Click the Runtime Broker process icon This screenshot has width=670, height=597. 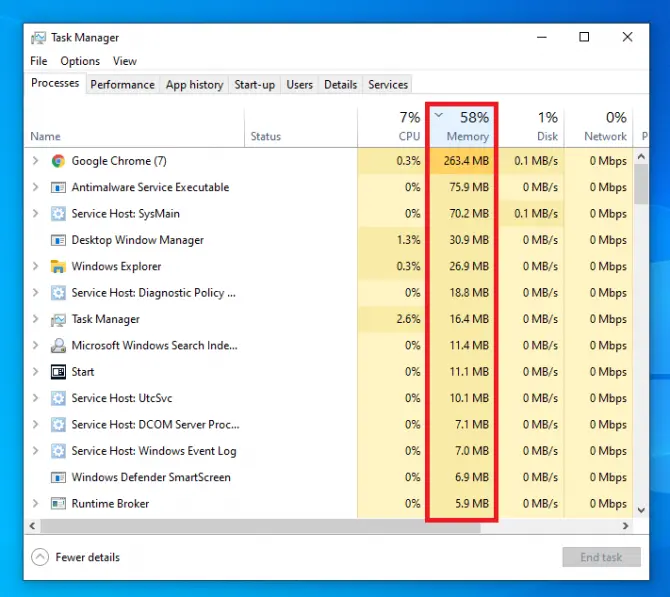click(58, 504)
